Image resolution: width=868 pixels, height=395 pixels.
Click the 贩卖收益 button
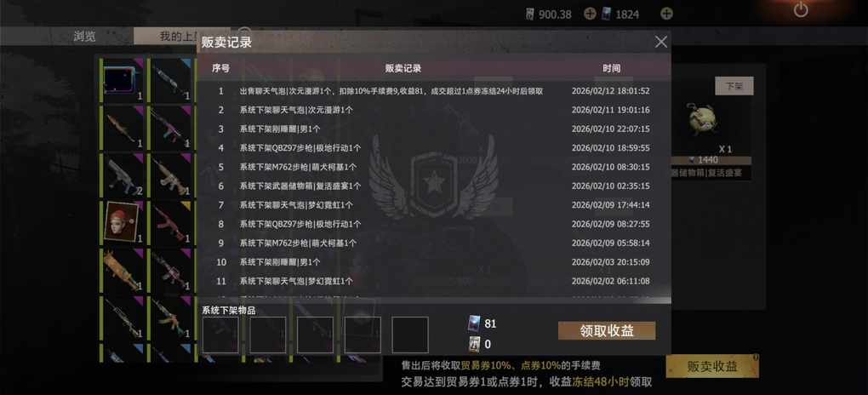tap(712, 366)
